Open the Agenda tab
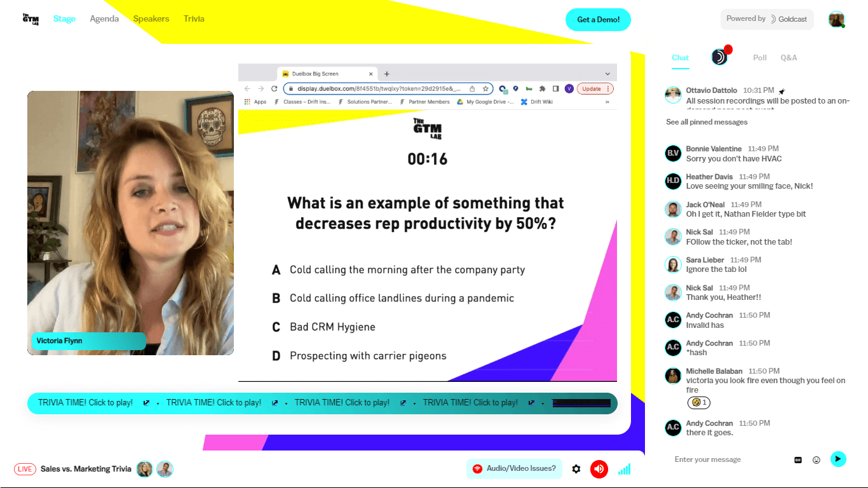 pyautogui.click(x=104, y=19)
